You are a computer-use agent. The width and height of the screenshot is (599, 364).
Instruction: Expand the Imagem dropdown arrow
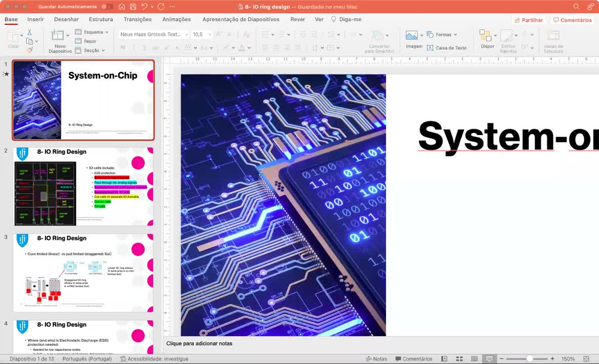pyautogui.click(x=421, y=35)
